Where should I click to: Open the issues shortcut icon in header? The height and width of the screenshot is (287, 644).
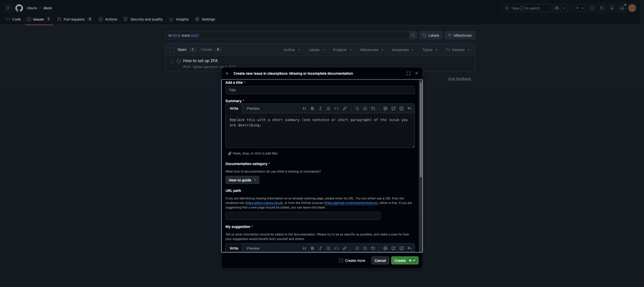(x=592, y=8)
